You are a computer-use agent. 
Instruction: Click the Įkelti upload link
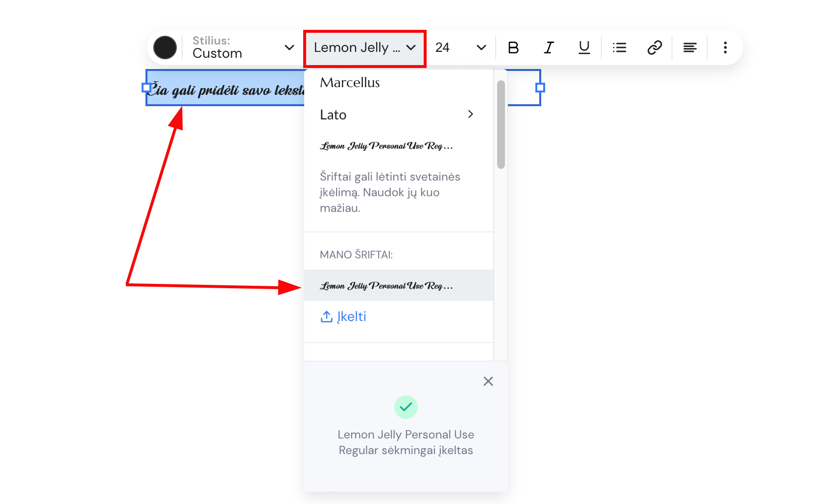(351, 317)
